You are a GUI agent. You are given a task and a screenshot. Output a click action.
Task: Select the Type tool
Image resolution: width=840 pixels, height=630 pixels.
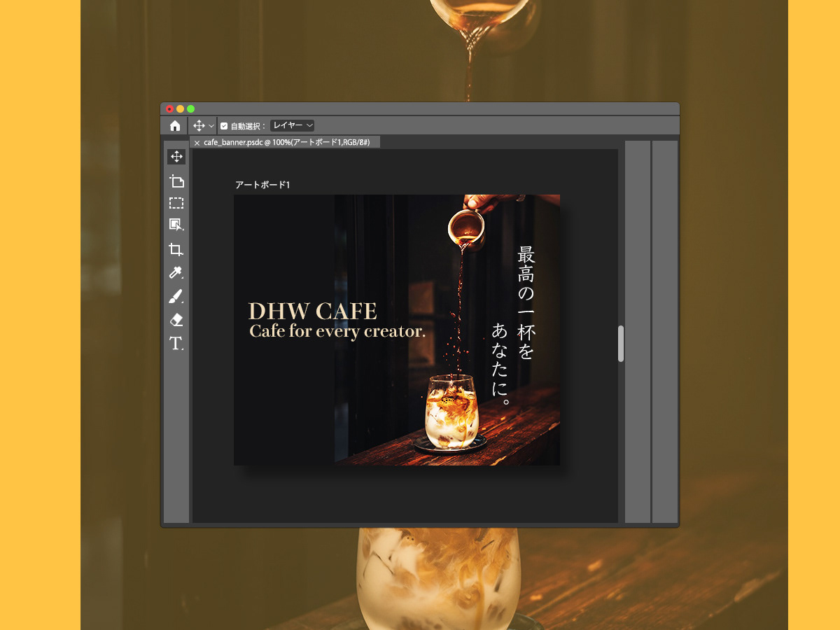click(176, 343)
